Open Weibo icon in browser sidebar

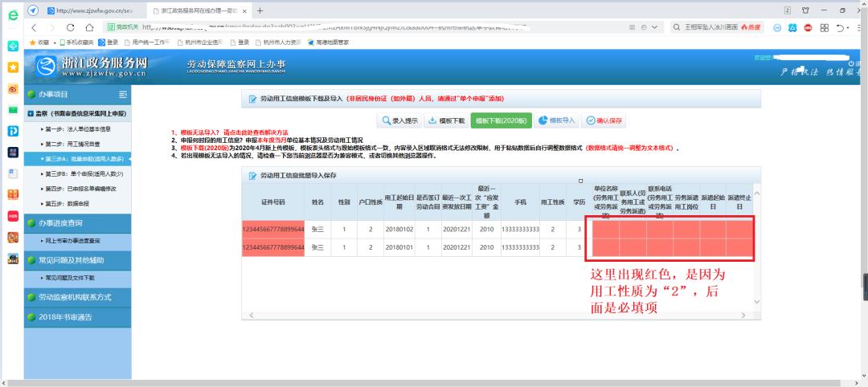pos(13,89)
